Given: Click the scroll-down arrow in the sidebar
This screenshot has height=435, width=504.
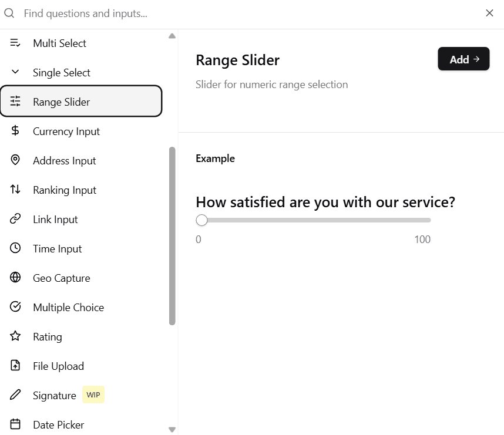Looking at the screenshot, I should coord(172,429).
